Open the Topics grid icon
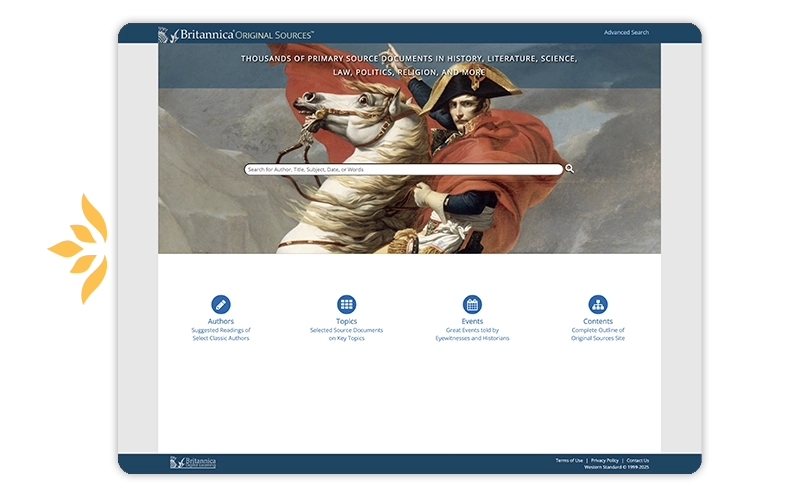Image resolution: width=800 pixels, height=500 pixels. coord(346,305)
